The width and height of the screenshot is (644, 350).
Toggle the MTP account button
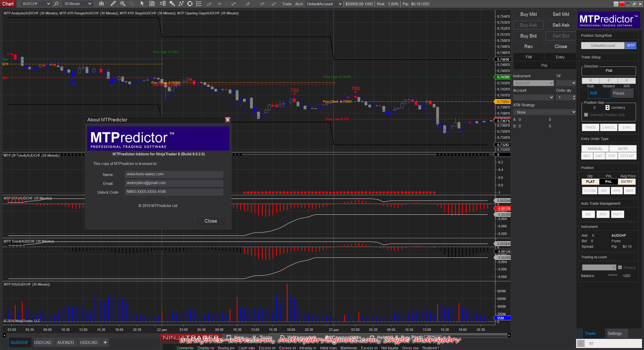631,46
